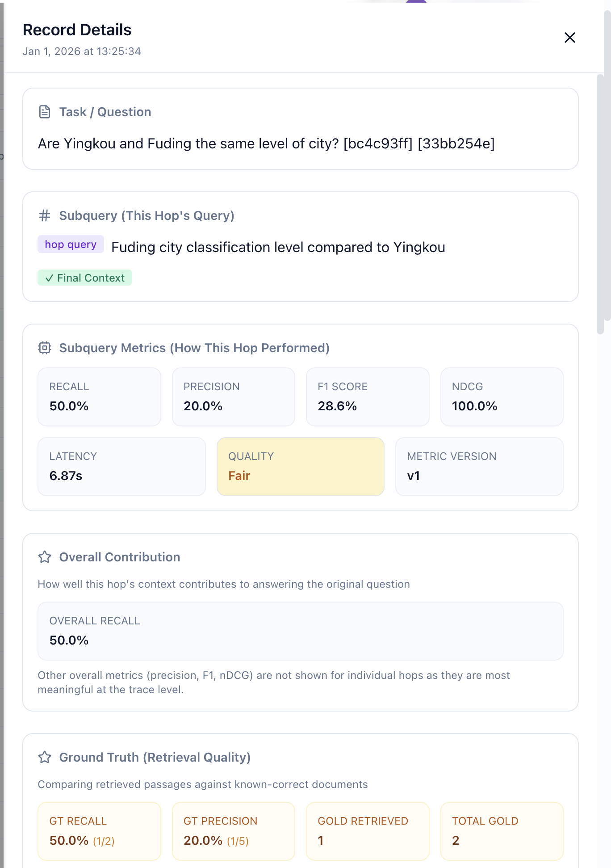The image size is (611, 868).
Task: Click the yellow Quality Fair card
Action: coord(300,466)
